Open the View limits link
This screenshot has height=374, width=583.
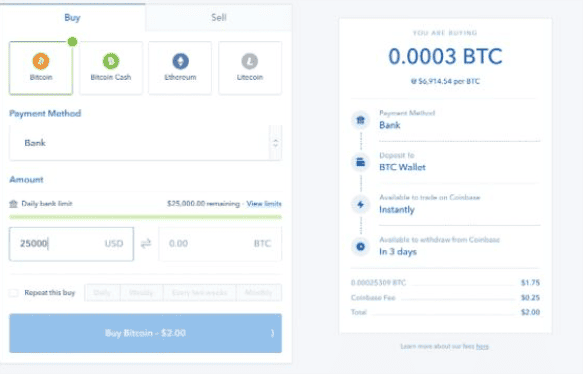tap(264, 204)
